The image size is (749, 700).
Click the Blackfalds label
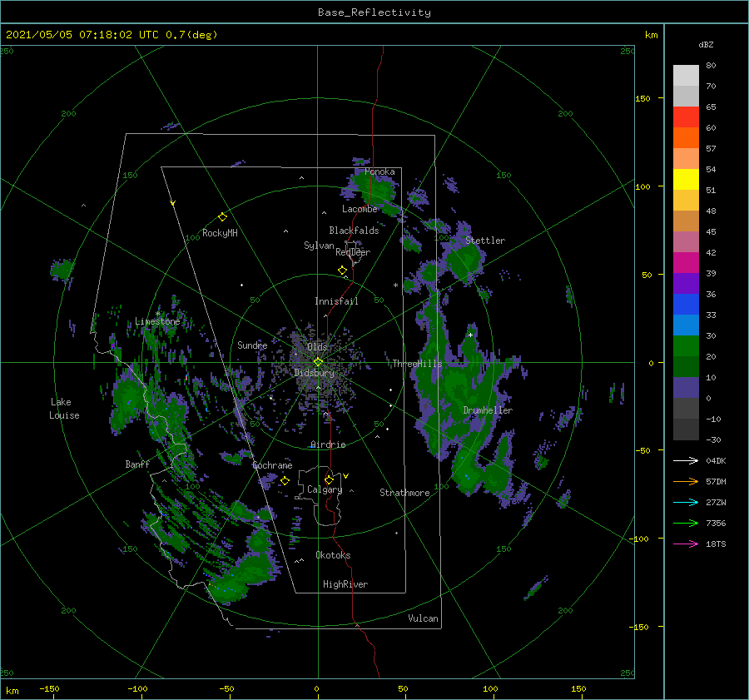coord(354,231)
